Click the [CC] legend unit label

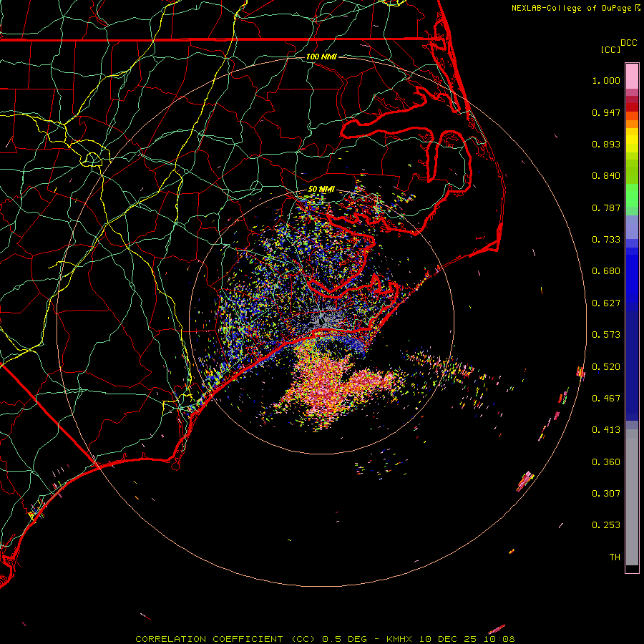click(610, 49)
